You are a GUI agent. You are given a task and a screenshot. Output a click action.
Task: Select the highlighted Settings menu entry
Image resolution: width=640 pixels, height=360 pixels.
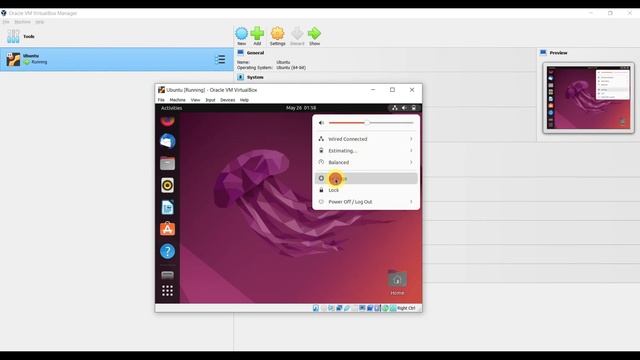coord(366,178)
